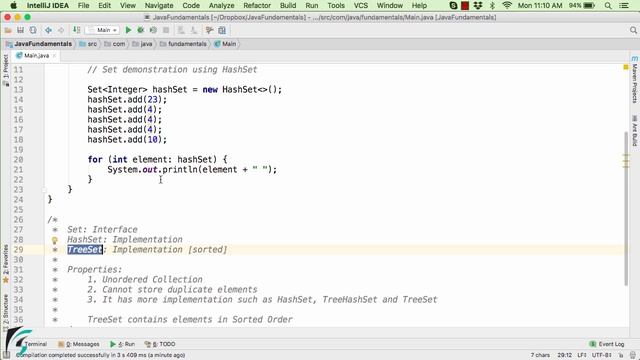Click the read-only lock icon in status bar
The height and width of the screenshot is (360, 640).
click(620, 355)
